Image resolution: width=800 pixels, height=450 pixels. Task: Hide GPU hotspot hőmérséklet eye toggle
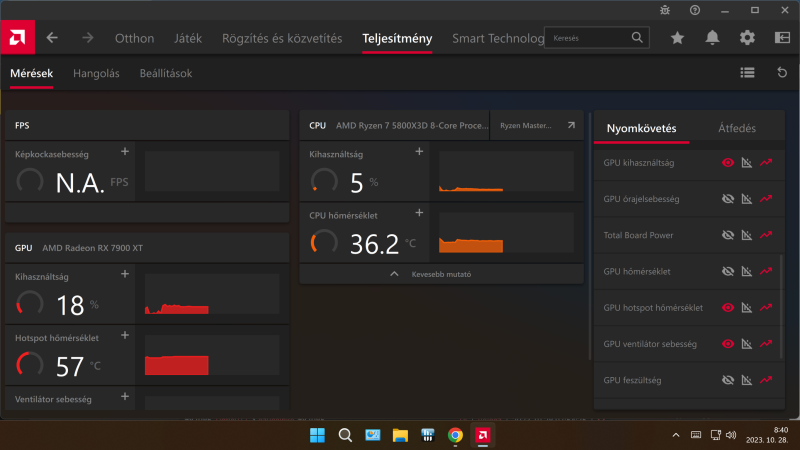728,308
